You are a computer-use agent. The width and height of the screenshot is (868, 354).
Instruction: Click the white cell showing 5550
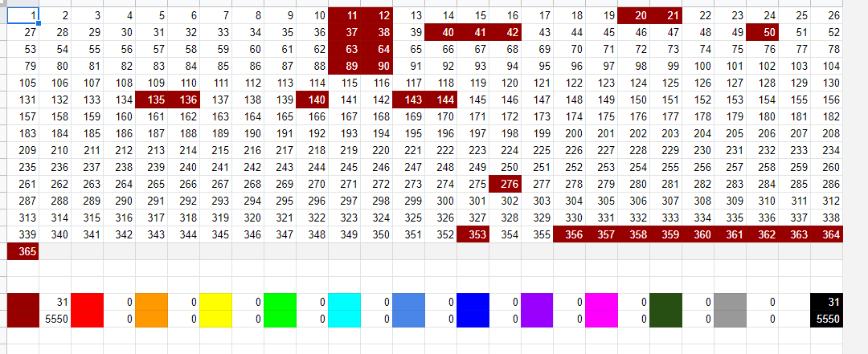[55, 319]
